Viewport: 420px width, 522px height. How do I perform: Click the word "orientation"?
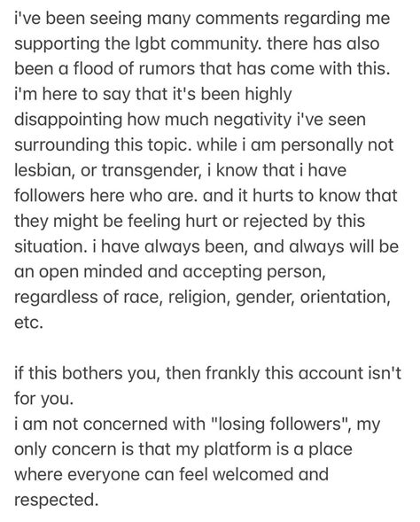(345, 297)
